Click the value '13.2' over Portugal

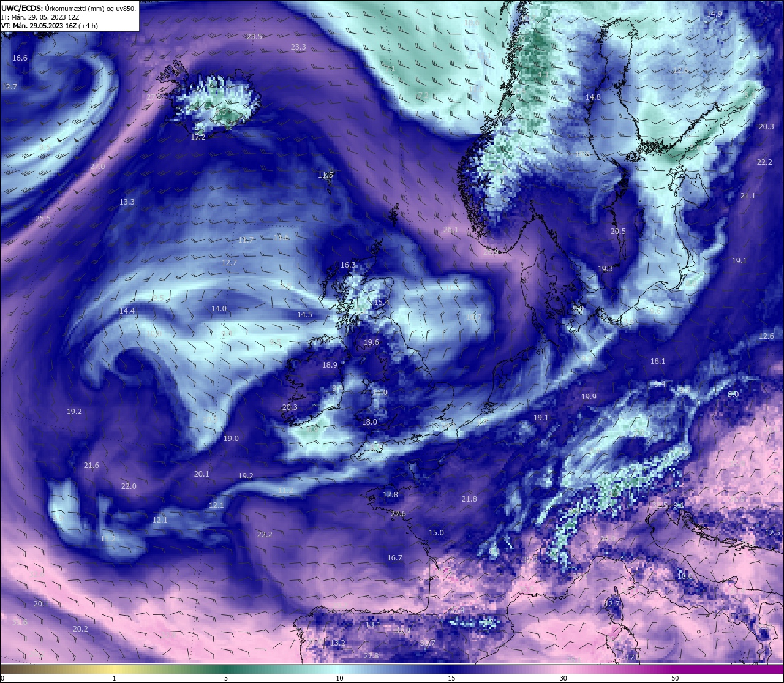click(337, 643)
